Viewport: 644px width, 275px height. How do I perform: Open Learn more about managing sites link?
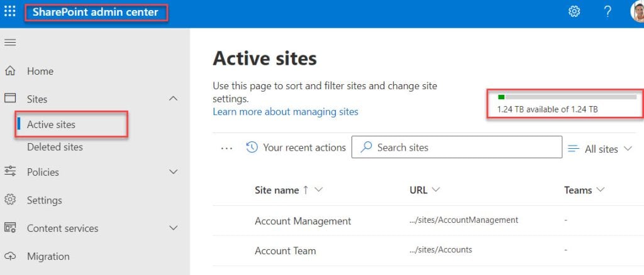(x=286, y=112)
